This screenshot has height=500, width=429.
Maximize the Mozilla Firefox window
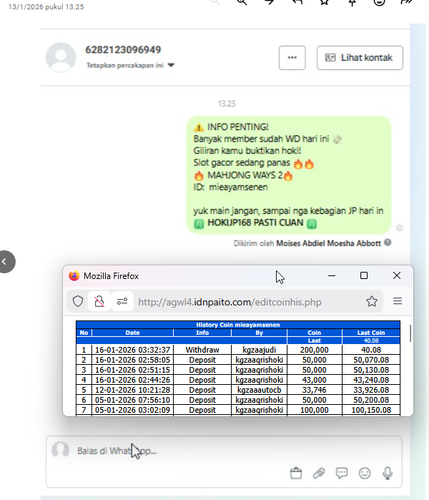[364, 276]
